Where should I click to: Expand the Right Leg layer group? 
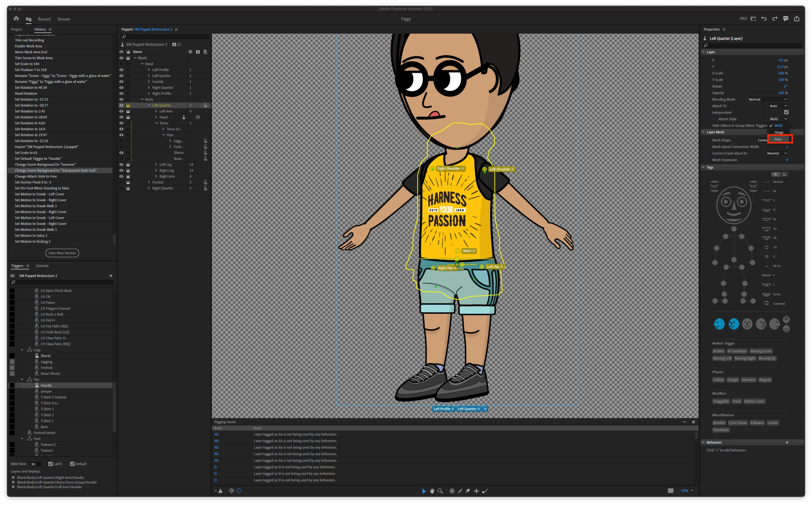coord(156,170)
